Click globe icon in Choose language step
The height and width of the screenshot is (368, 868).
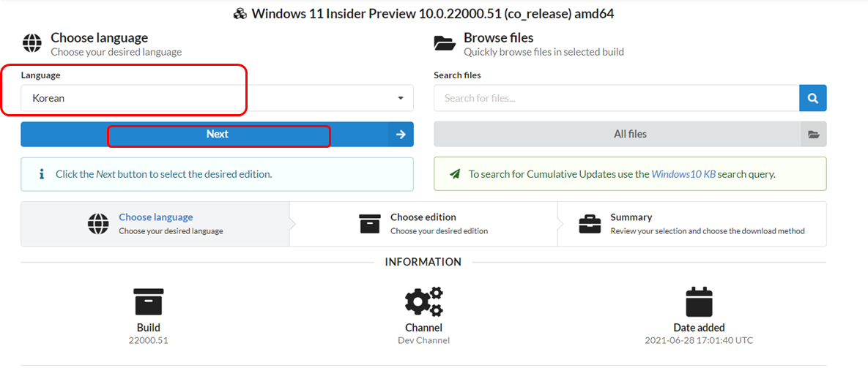[x=99, y=225]
